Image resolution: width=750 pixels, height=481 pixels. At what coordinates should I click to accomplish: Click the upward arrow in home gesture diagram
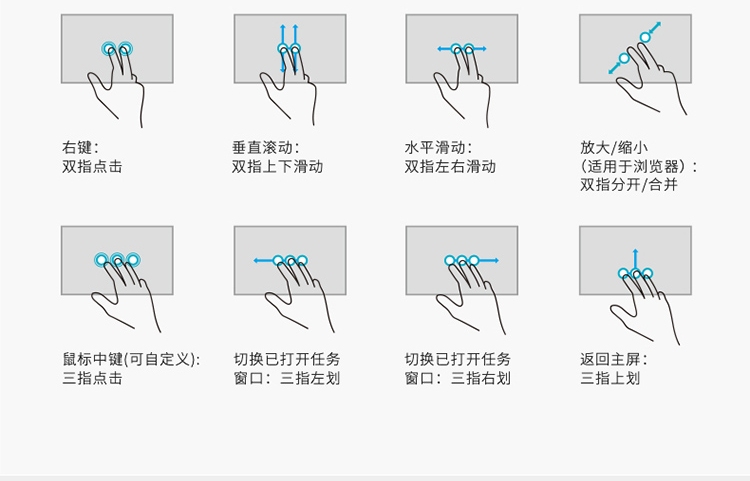click(635, 260)
